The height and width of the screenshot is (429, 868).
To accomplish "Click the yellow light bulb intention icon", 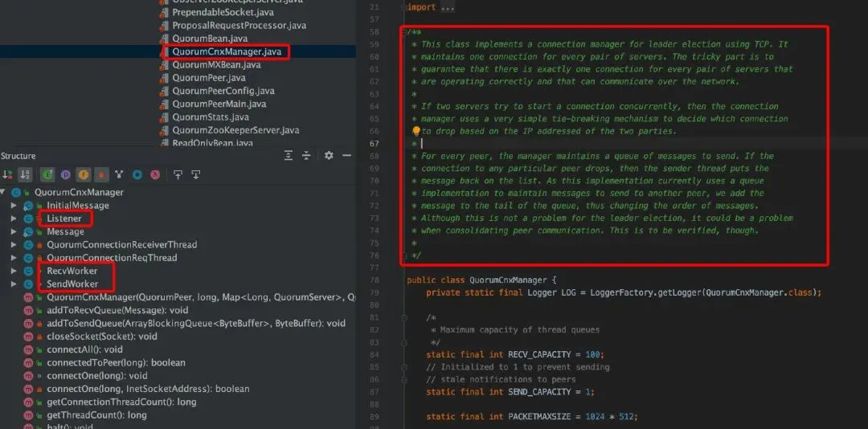I will point(416,131).
